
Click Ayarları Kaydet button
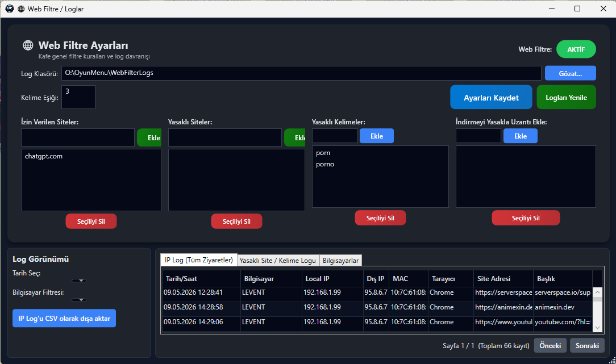pyautogui.click(x=491, y=97)
